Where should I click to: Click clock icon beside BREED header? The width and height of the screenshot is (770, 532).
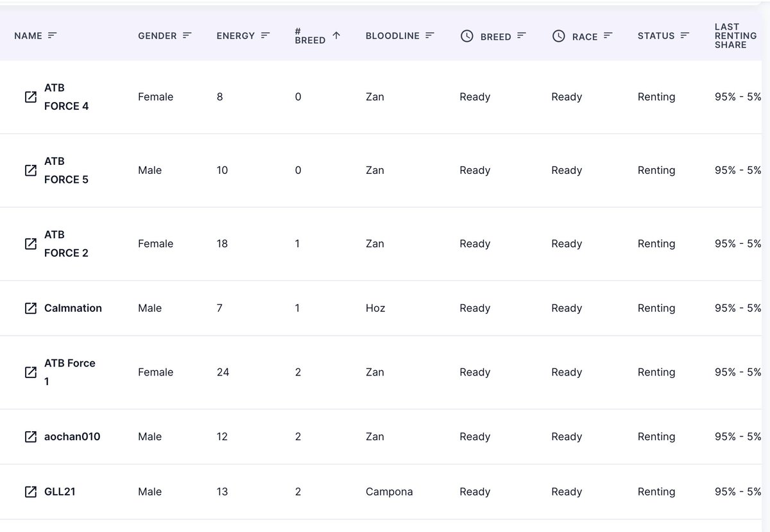coord(467,36)
